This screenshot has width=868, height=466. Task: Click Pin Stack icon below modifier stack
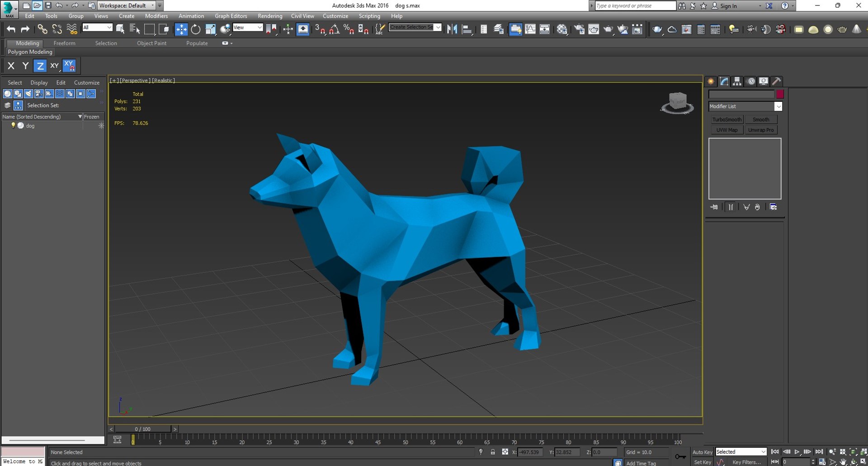tap(714, 207)
